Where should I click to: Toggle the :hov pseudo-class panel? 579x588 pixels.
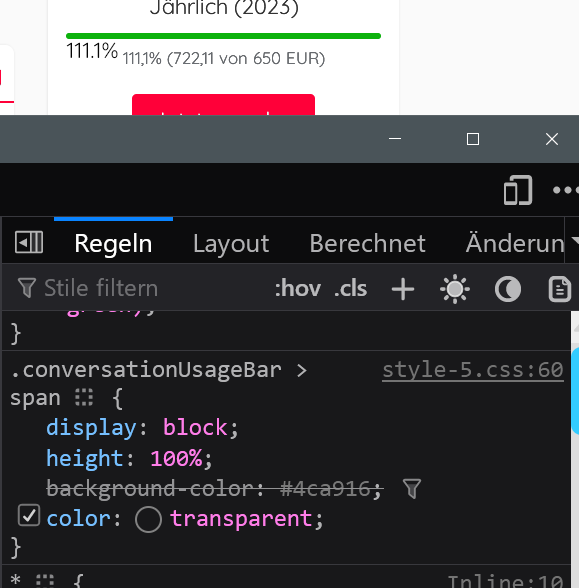point(298,289)
